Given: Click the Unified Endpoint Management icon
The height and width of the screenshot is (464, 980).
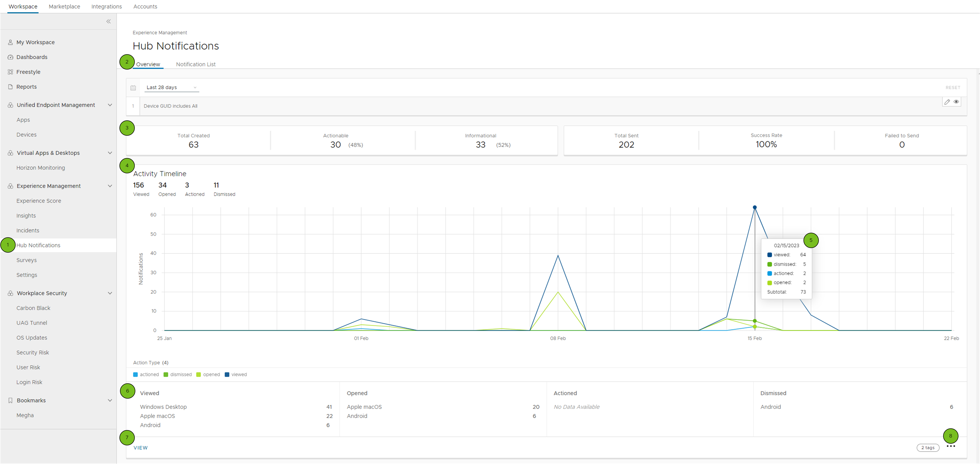Looking at the screenshot, I should coord(10,105).
